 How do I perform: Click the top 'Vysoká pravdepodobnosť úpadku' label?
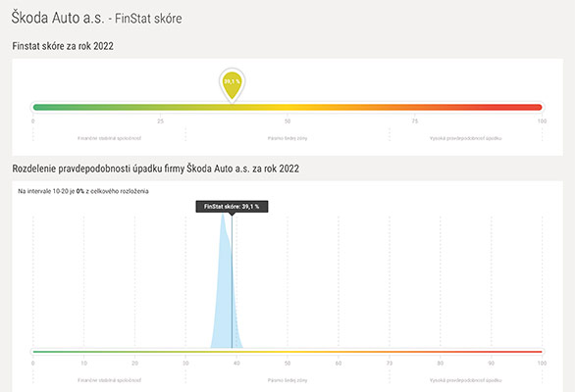(466, 138)
